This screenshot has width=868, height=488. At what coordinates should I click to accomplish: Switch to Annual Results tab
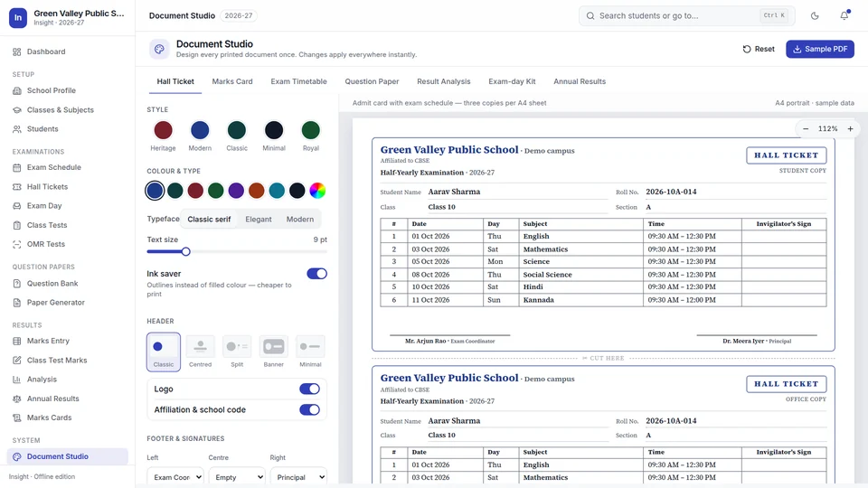point(580,81)
